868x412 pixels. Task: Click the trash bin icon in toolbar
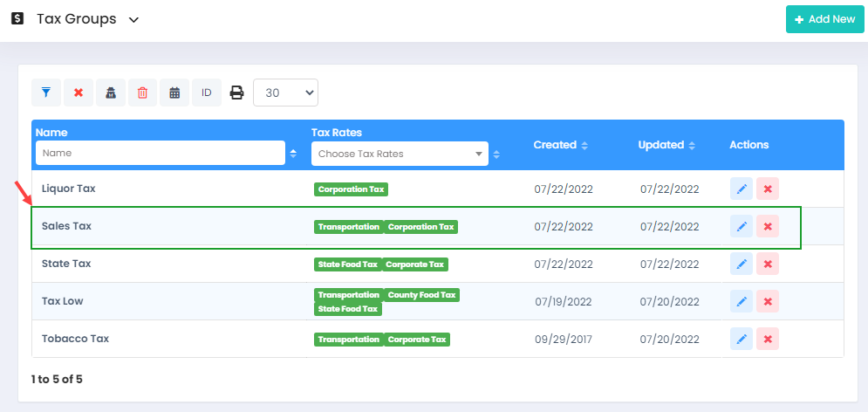click(142, 93)
